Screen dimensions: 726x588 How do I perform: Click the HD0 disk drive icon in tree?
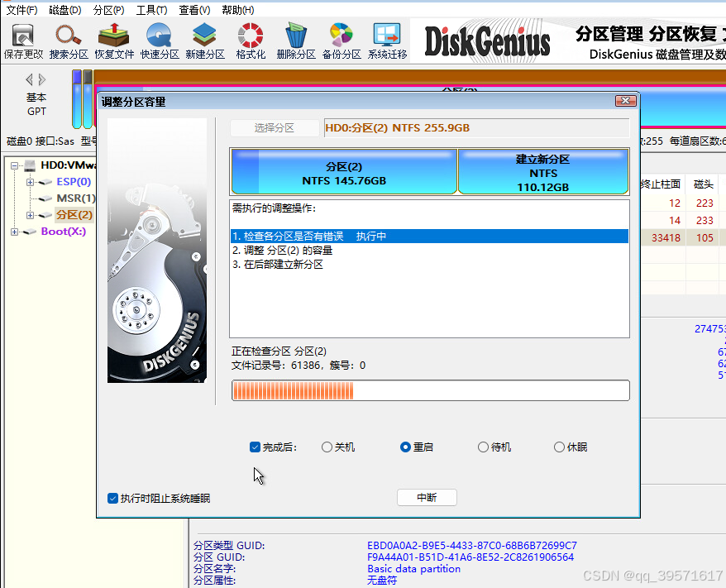point(30,165)
